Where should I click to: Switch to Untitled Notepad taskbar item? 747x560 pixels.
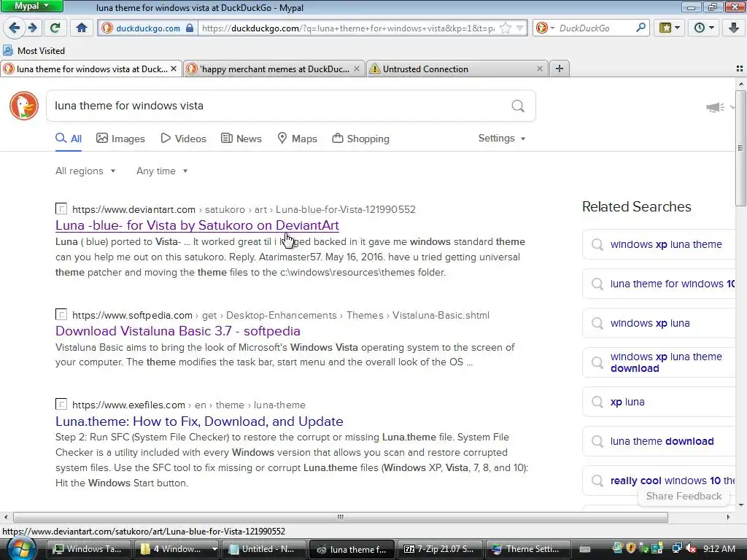pos(263,549)
